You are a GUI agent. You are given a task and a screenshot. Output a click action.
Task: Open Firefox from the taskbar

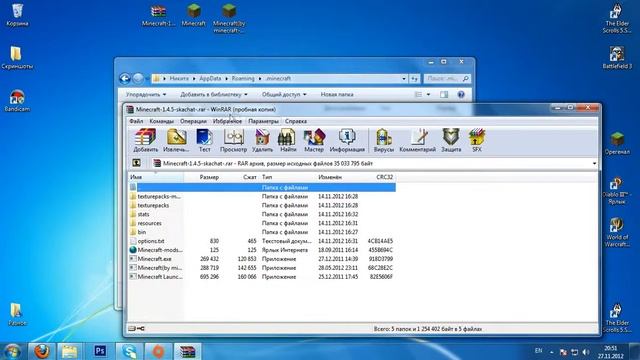[x=42, y=351]
